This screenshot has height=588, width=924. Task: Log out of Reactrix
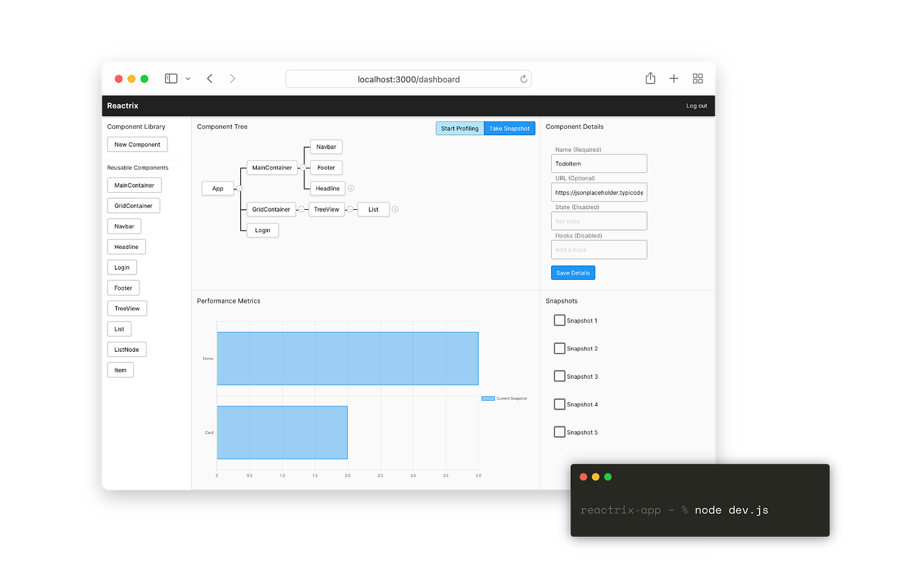(696, 105)
